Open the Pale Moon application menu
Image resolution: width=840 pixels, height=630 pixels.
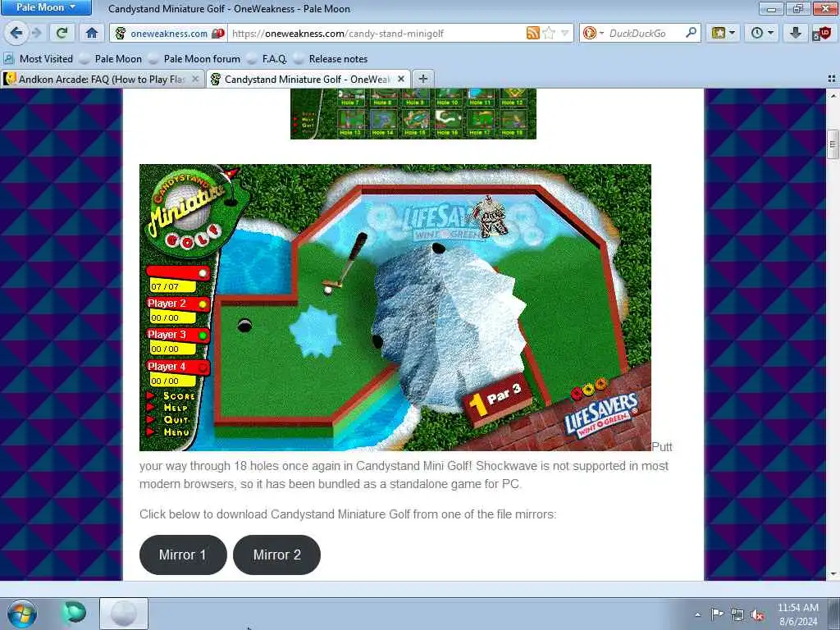46,7
